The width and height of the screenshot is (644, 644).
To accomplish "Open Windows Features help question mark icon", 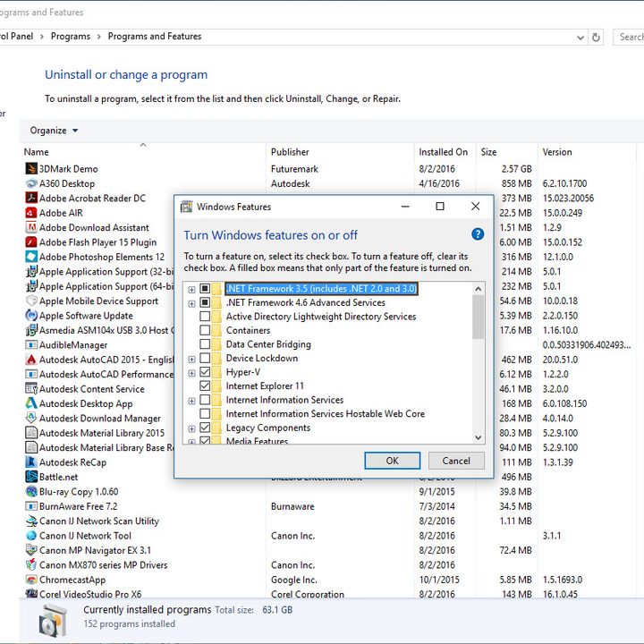I will tap(478, 234).
